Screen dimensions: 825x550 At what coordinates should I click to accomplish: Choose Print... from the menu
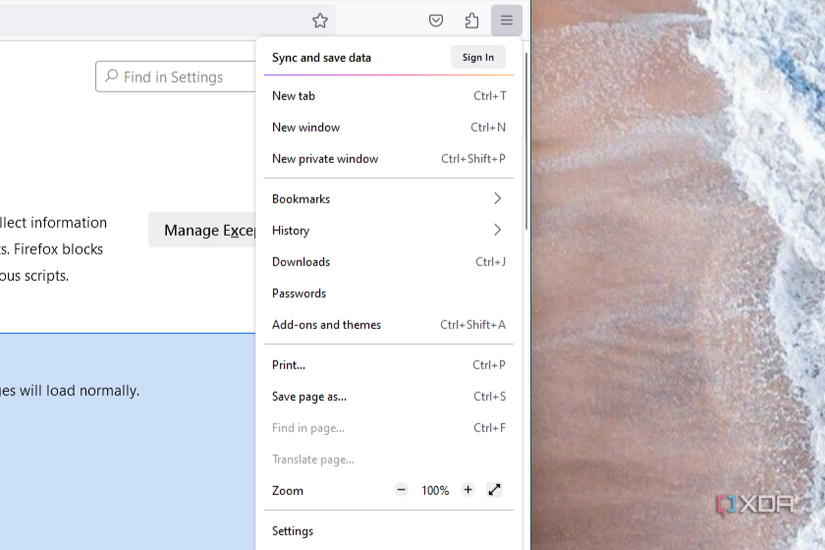pos(389,365)
